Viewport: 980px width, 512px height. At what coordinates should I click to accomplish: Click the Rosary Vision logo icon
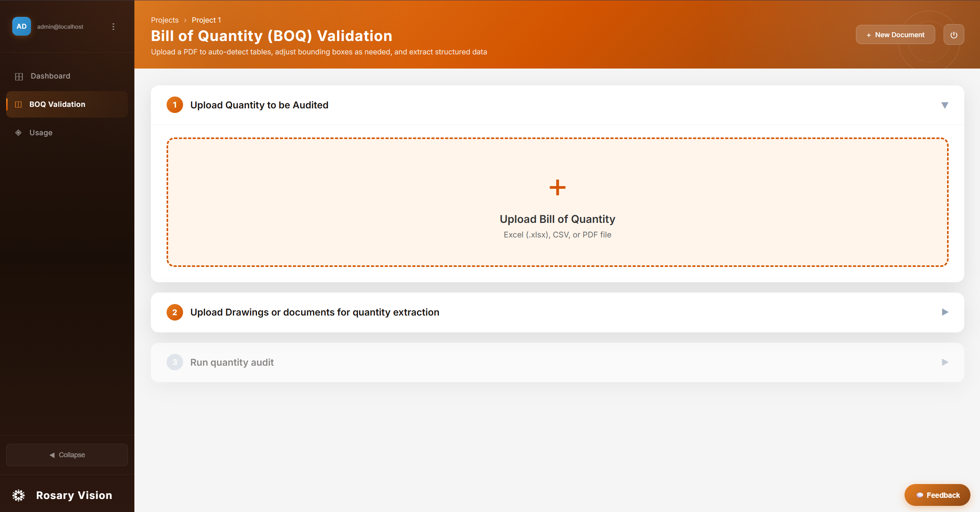(x=18, y=495)
